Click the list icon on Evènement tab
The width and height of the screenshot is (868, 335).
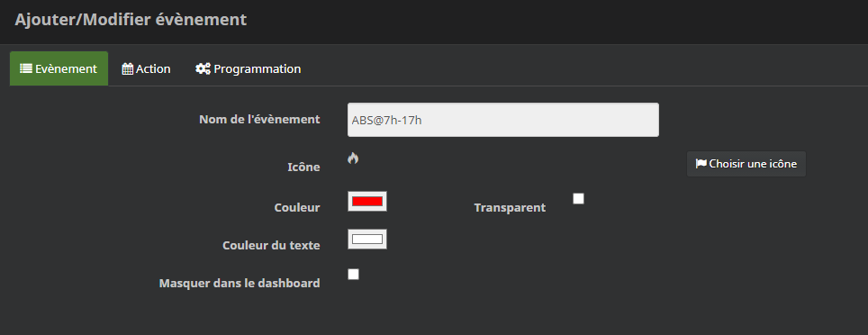click(26, 68)
